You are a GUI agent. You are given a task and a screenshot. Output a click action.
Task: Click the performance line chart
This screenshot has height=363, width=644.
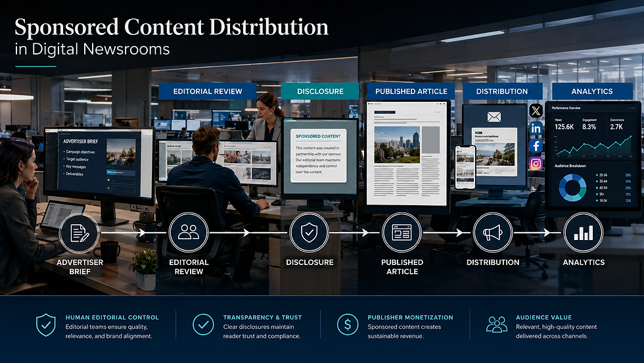click(x=593, y=146)
